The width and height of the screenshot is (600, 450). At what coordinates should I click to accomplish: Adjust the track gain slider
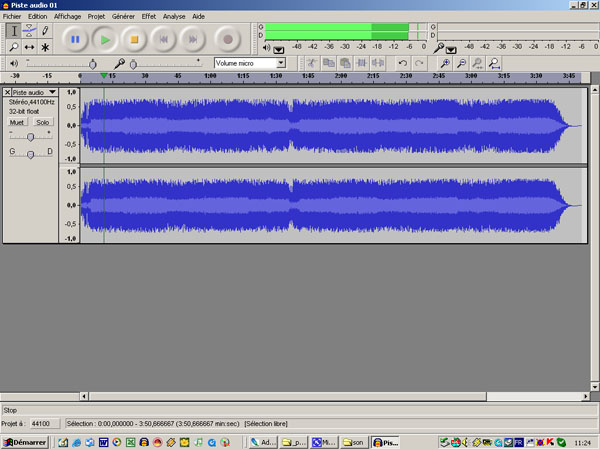[x=31, y=136]
